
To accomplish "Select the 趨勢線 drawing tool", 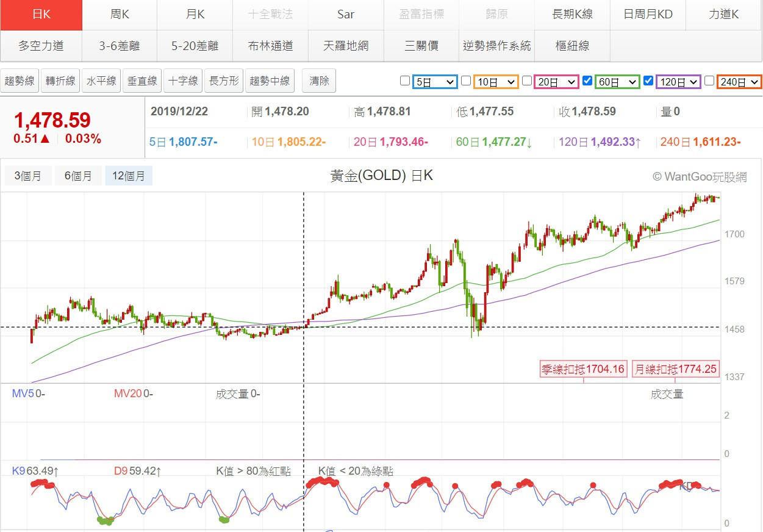I will [20, 81].
